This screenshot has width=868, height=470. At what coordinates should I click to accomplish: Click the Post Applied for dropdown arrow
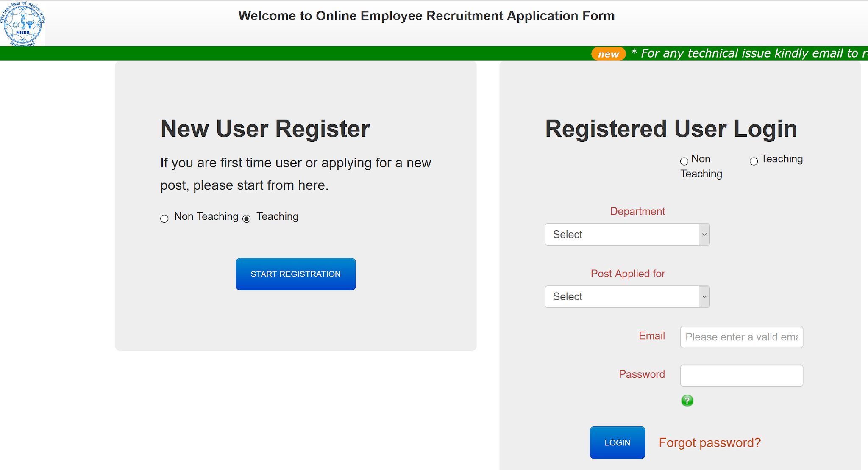click(704, 297)
